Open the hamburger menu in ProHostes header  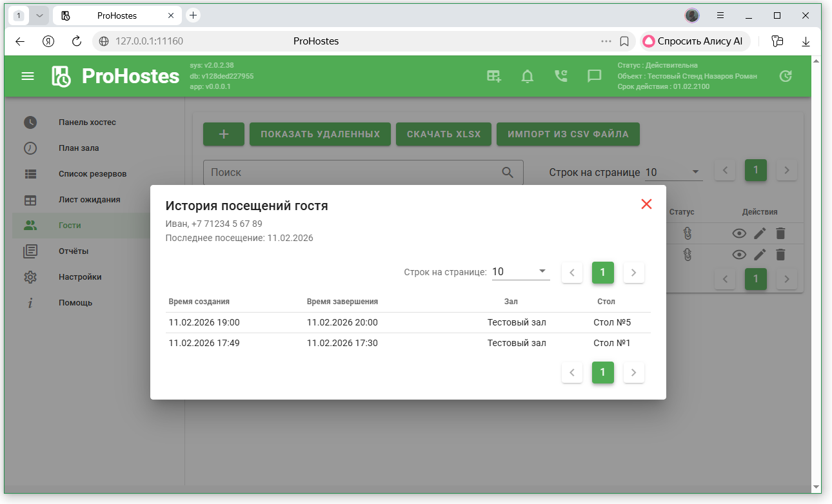[28, 76]
